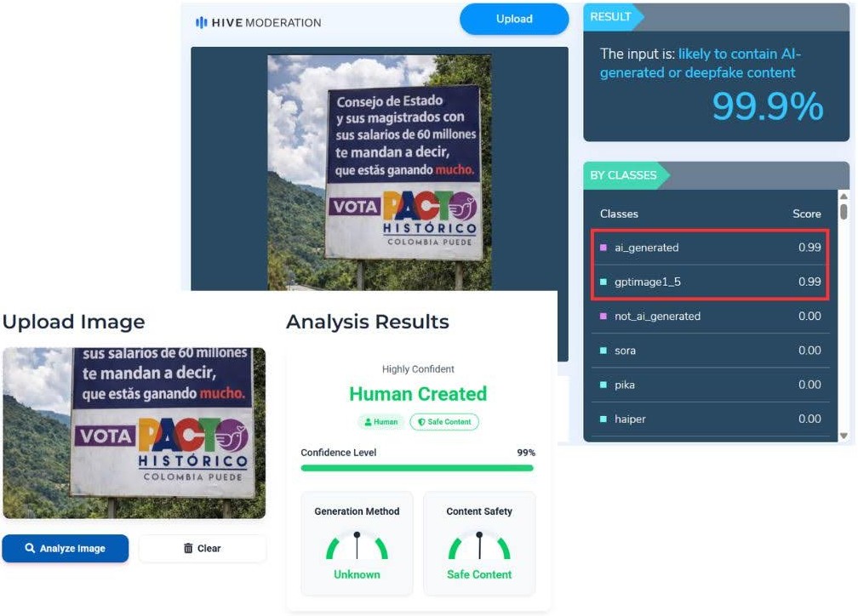This screenshot has height=616, width=858.
Task: Click the classes list scroll-down arrow
Action: [844, 436]
